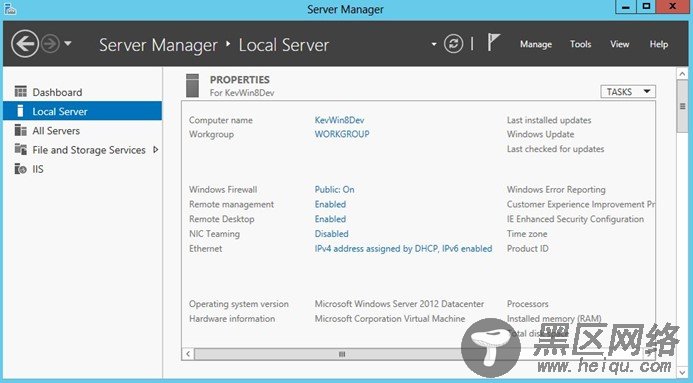Click the Hardware information label
This screenshot has width=693, height=383.
pos(232,318)
